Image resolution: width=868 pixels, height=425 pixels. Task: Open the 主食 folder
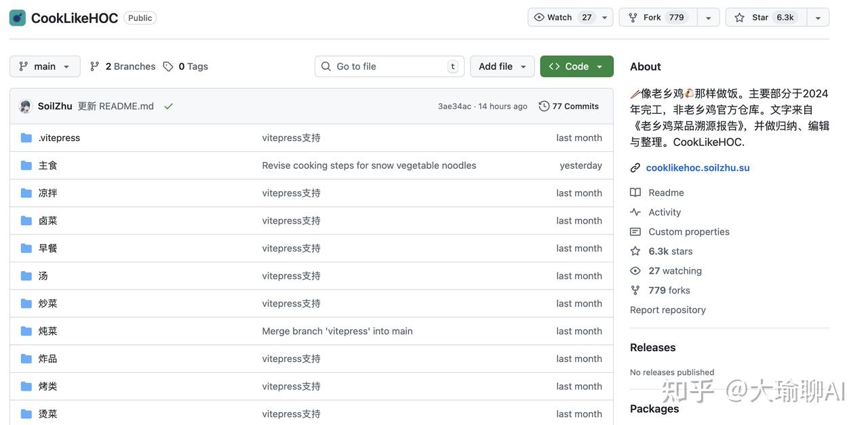[48, 165]
